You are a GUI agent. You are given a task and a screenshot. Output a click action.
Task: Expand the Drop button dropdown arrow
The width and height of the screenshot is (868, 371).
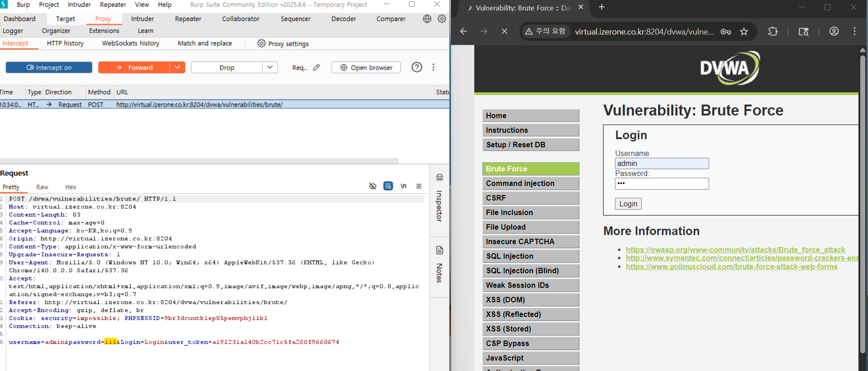pos(270,67)
